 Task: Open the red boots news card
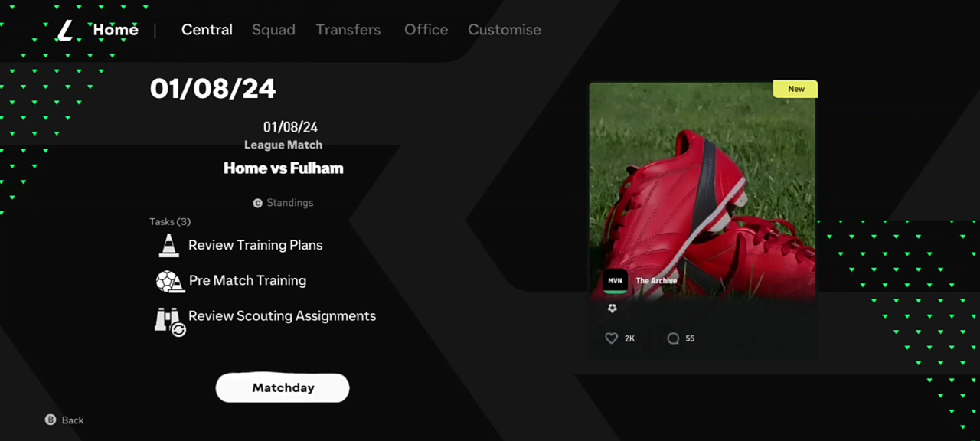(702, 220)
